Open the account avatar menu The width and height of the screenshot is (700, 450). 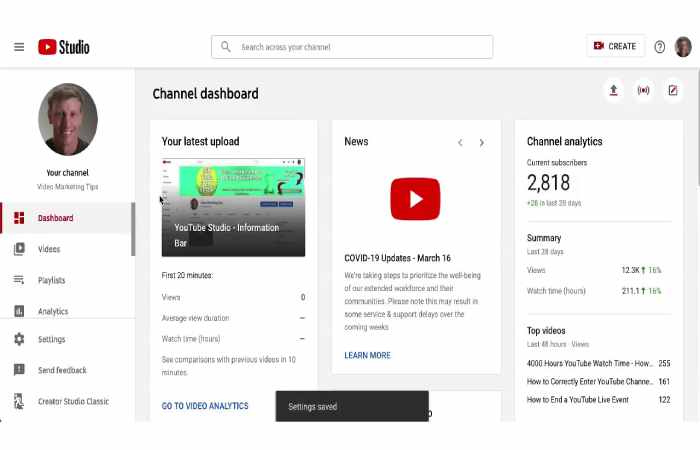(x=683, y=46)
